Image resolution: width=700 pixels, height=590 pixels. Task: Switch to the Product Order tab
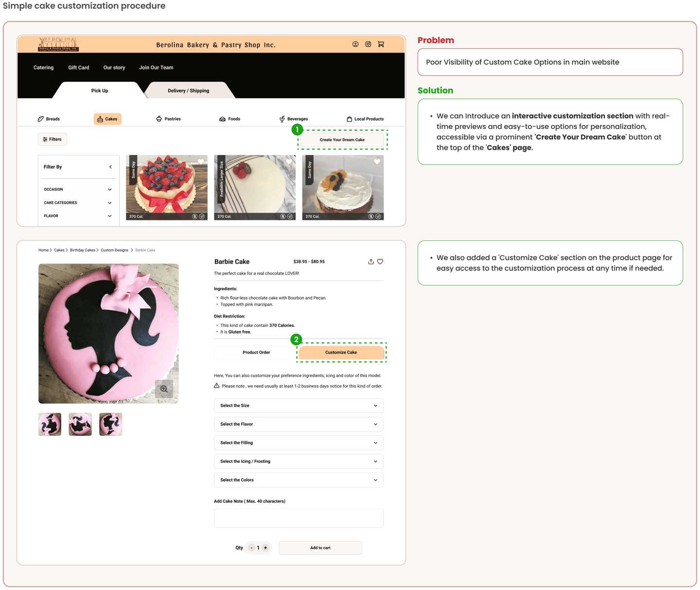tap(256, 352)
